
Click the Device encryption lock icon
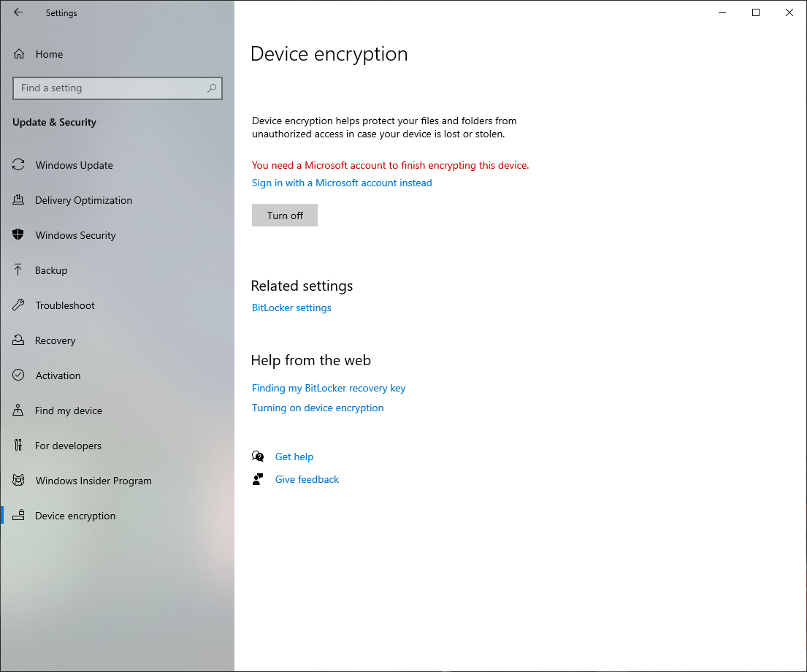click(18, 515)
